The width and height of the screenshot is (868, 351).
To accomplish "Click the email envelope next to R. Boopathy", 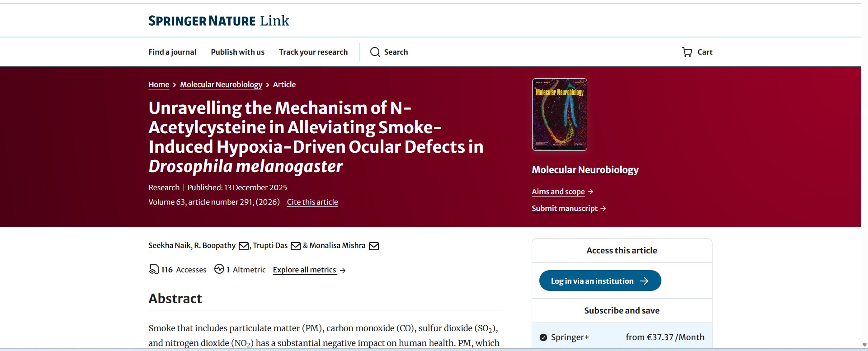I will 244,246.
